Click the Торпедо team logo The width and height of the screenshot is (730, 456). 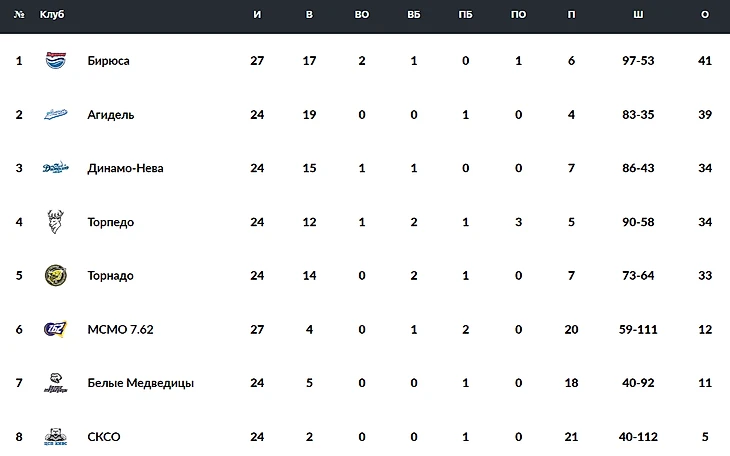pos(55,222)
